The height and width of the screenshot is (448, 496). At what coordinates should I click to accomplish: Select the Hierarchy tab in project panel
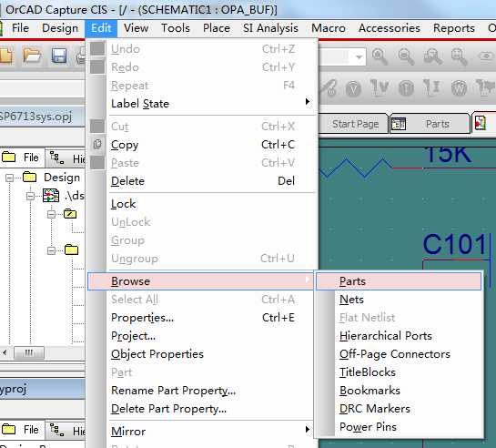[66, 158]
